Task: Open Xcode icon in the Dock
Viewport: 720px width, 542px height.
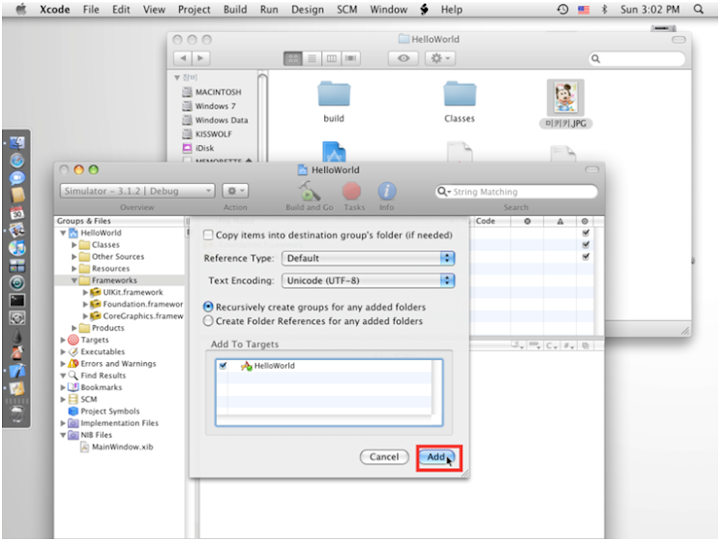Action: 17,371
